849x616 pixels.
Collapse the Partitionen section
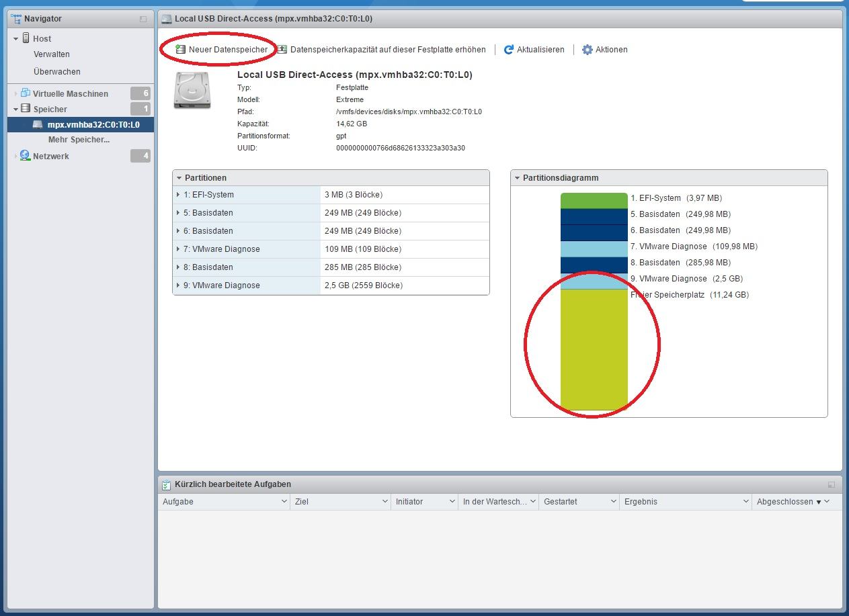[179, 178]
